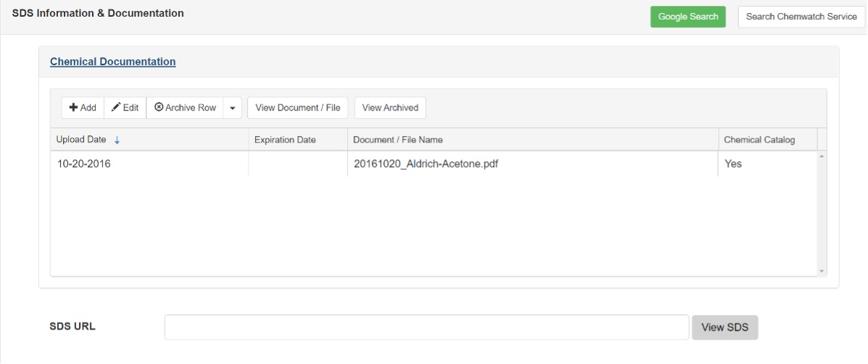Click the Edit pencil button
Screen dimensions: 868x364
coord(125,108)
